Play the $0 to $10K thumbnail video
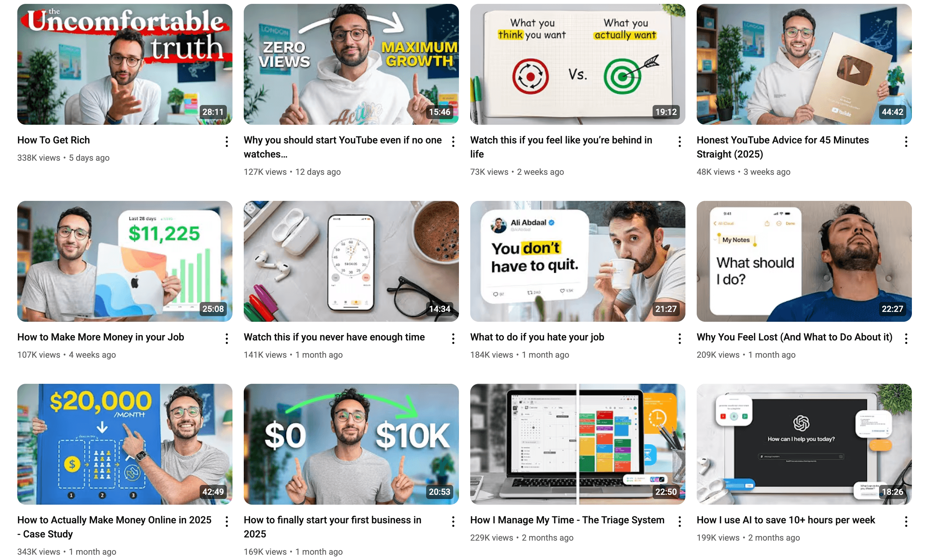932x560 pixels. pos(351,444)
